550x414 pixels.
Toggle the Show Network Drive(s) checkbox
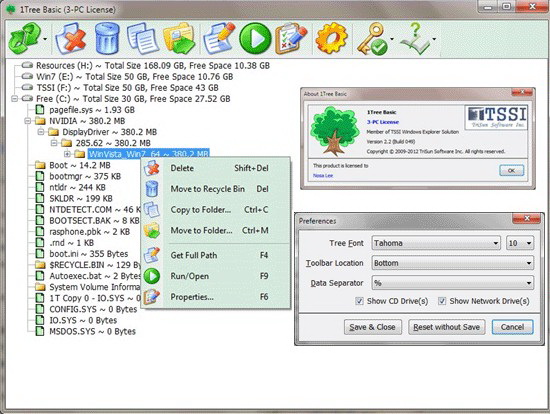pos(442,301)
